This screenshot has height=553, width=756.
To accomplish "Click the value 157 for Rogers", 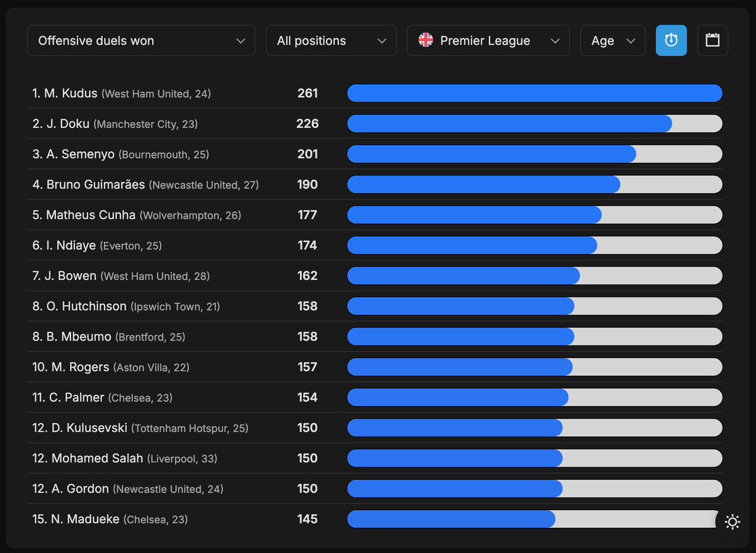I will click(x=307, y=366).
